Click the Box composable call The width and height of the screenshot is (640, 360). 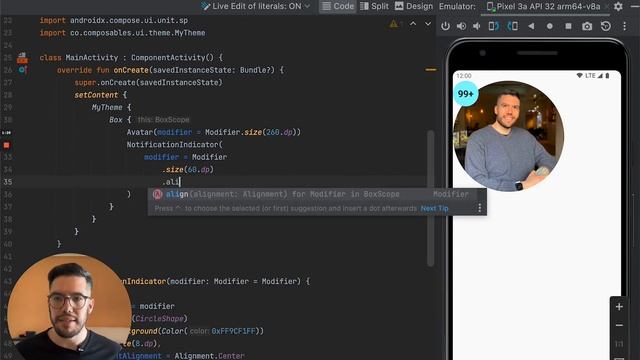point(116,120)
